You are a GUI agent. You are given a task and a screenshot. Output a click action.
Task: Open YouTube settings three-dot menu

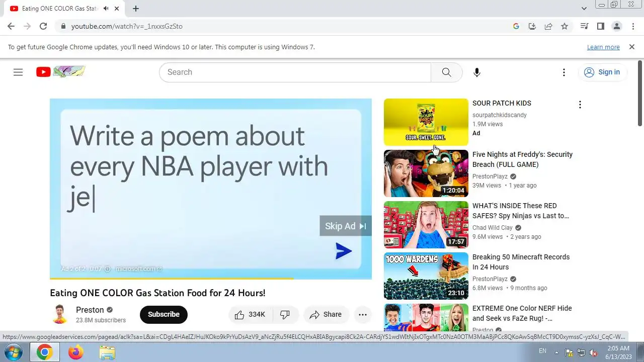click(564, 72)
